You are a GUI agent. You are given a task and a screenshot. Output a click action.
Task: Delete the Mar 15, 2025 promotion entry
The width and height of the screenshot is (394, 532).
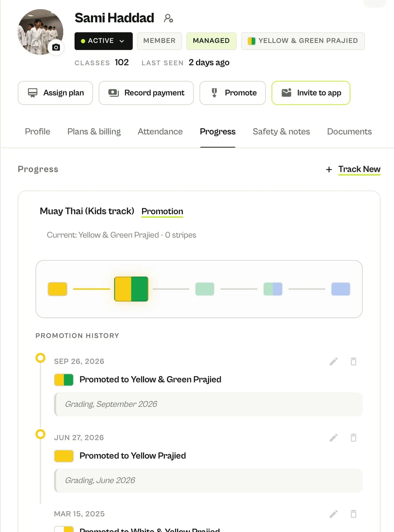coord(354,514)
